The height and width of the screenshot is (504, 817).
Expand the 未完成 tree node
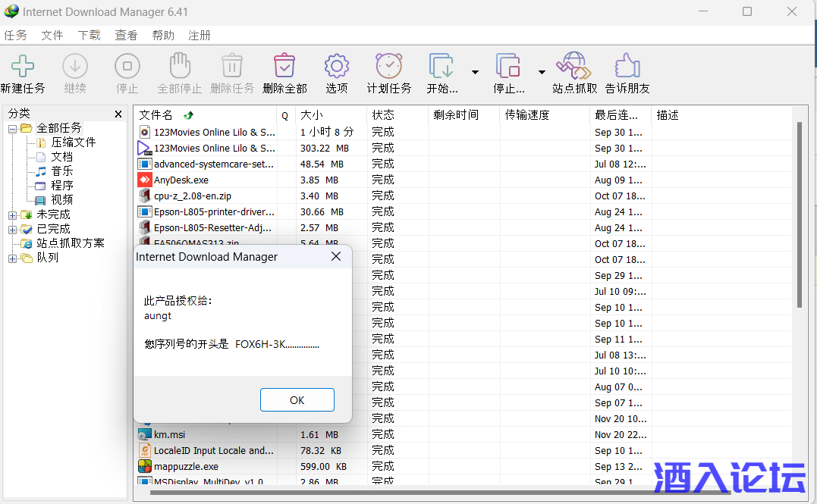(12, 214)
